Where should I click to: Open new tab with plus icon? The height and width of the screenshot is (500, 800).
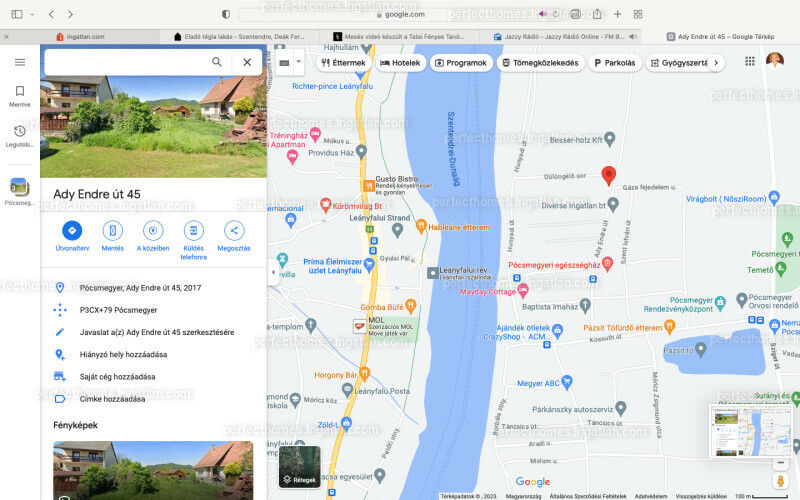[x=617, y=14]
